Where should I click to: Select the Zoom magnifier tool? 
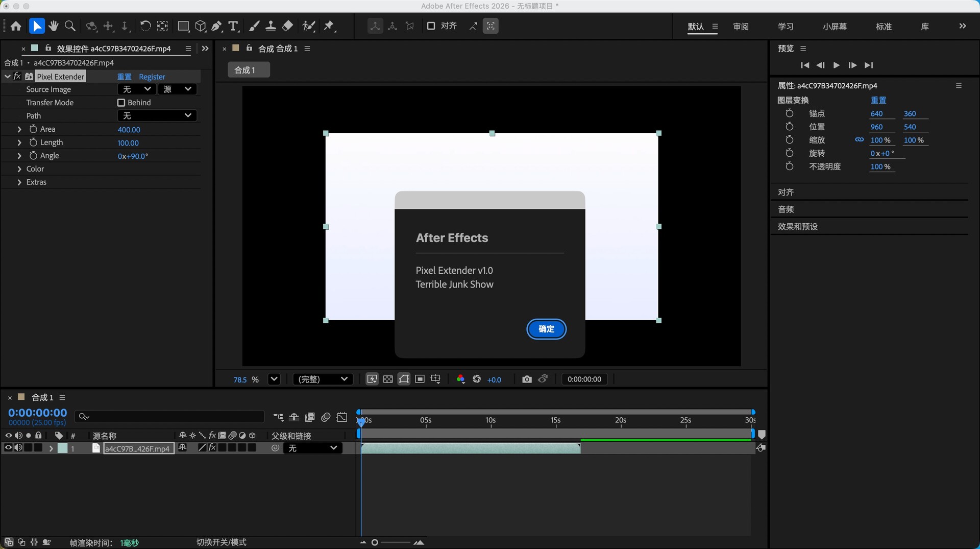click(x=70, y=26)
